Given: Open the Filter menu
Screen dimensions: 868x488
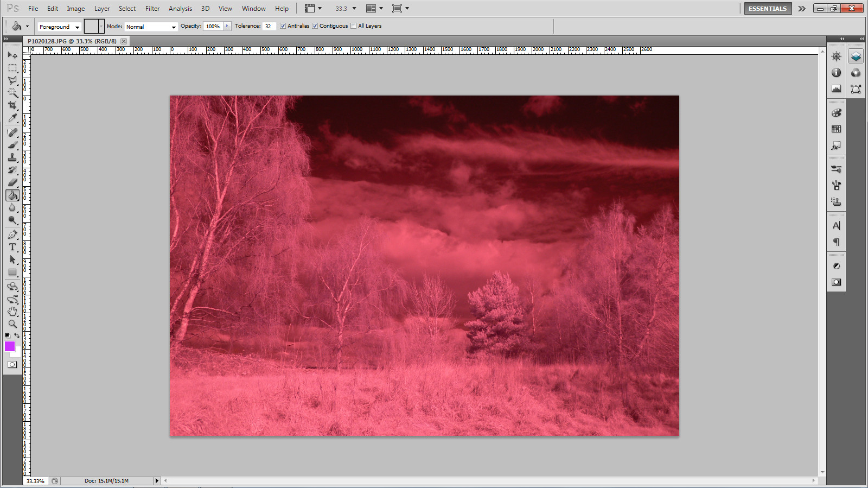Looking at the screenshot, I should click(x=152, y=9).
